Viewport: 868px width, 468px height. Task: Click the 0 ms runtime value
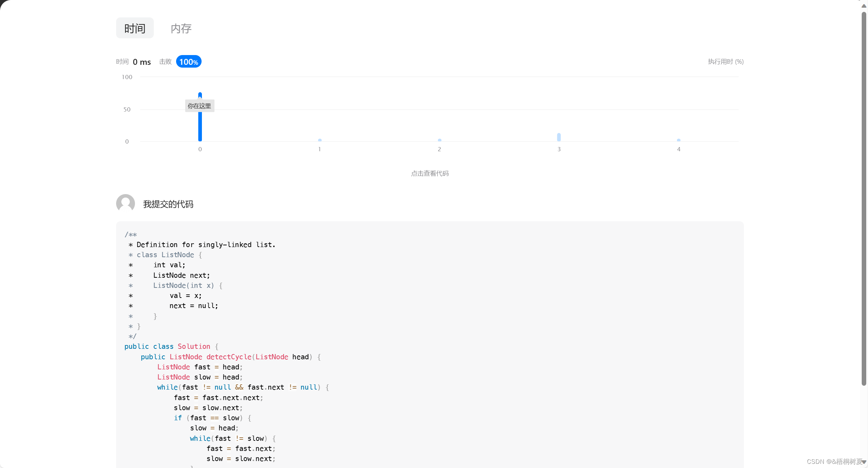(x=142, y=62)
